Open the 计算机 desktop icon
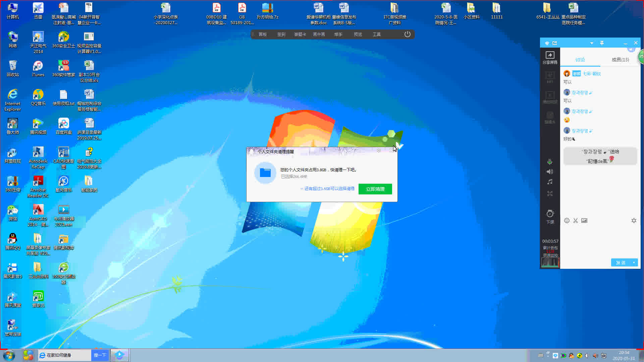The height and width of the screenshot is (362, 644). click(13, 11)
